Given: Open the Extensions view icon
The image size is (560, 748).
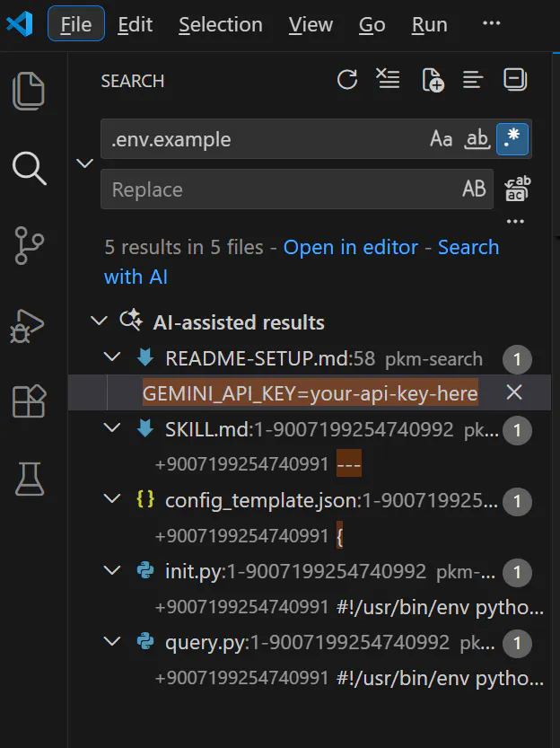Looking at the screenshot, I should pyautogui.click(x=29, y=401).
